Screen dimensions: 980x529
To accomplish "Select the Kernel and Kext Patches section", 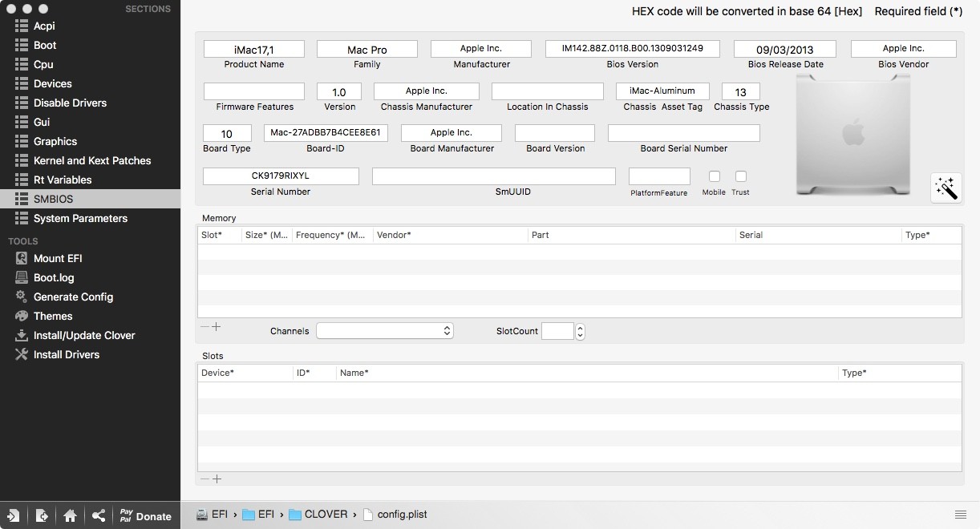I will [92, 160].
